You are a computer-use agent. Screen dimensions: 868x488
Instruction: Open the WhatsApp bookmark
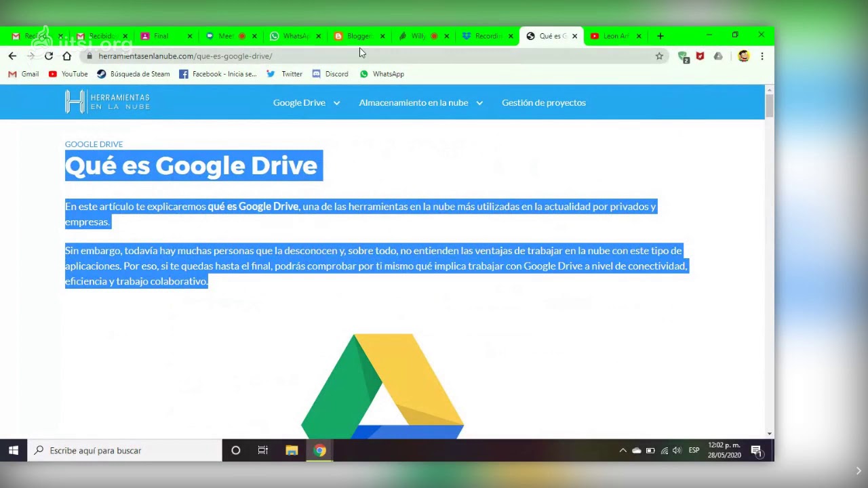[x=382, y=74]
